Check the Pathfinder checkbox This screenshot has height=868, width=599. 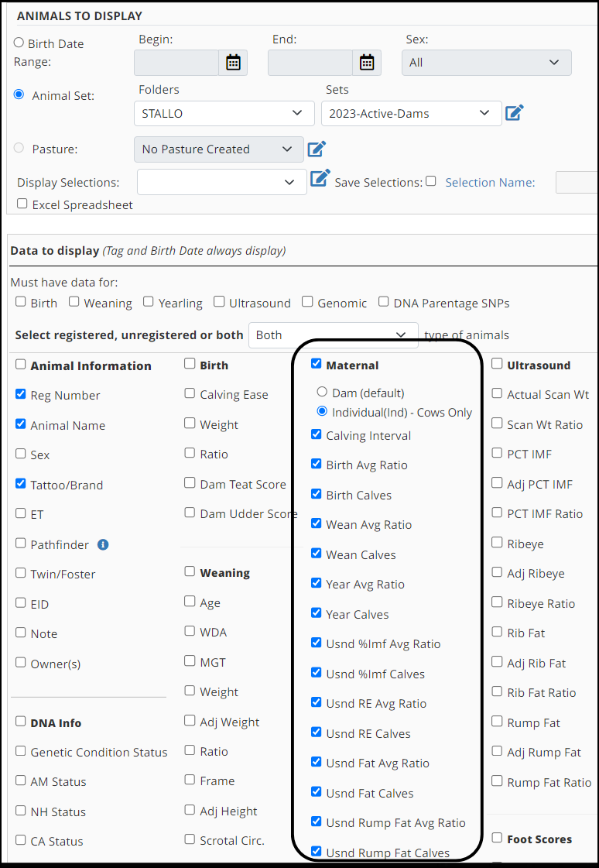20,543
